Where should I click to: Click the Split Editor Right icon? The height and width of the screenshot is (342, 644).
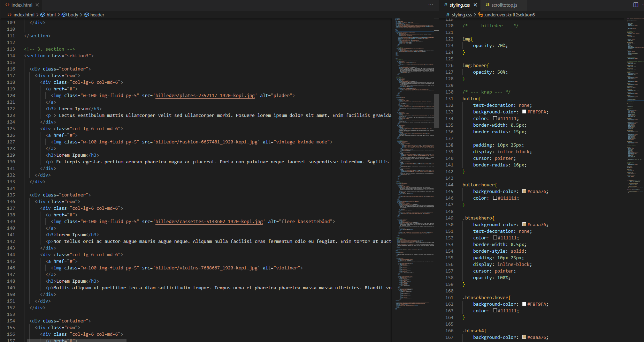[636, 5]
